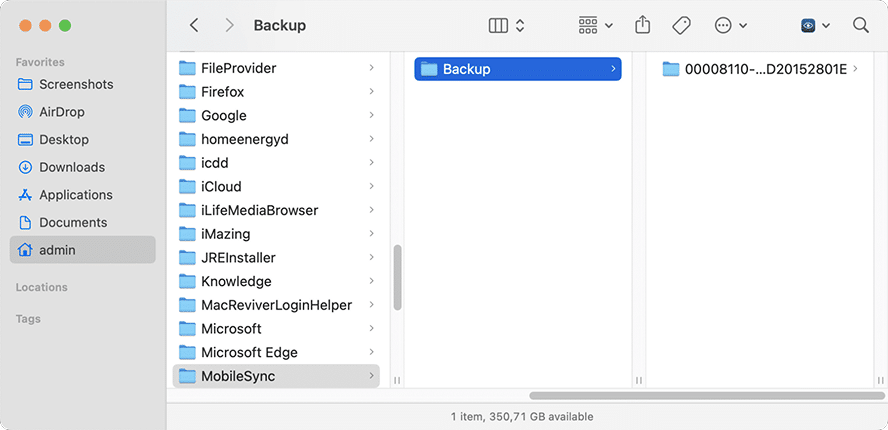Image resolution: width=888 pixels, height=430 pixels.
Task: Select the Microsoft Edge folder
Action: (276, 352)
